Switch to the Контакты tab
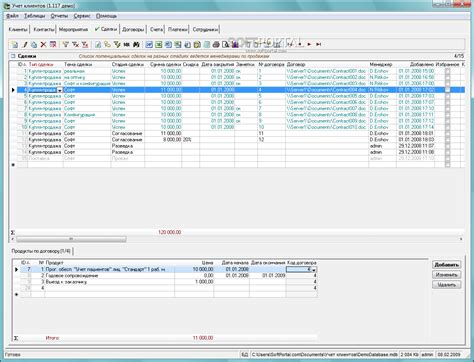The height and width of the screenshot is (362, 474). (x=44, y=29)
